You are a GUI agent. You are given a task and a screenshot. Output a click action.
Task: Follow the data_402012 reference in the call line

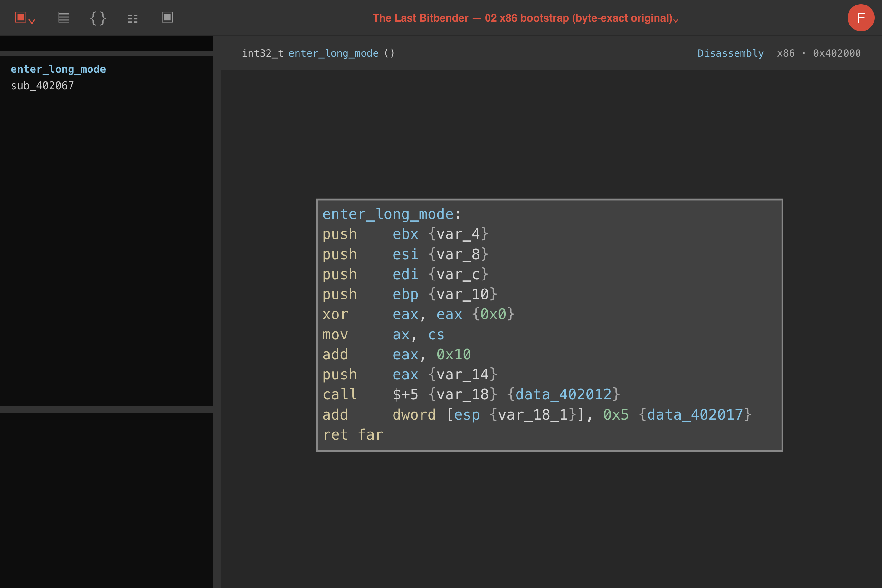[564, 394]
